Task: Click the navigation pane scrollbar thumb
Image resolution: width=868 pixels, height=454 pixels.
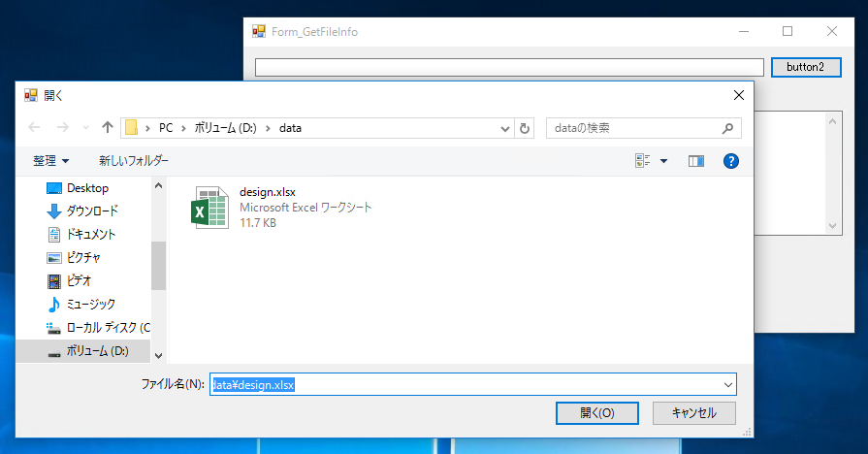Action: pyautogui.click(x=159, y=265)
